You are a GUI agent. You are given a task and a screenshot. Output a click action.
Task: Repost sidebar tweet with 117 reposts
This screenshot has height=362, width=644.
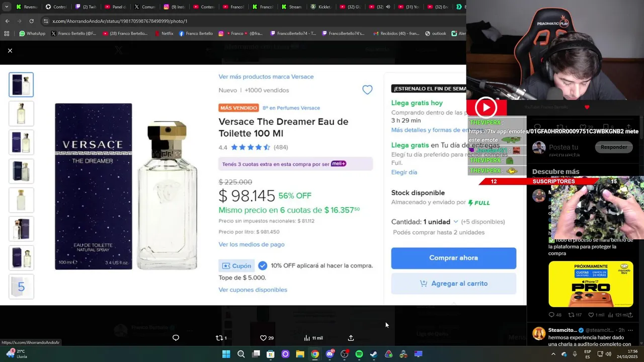tap(575, 315)
